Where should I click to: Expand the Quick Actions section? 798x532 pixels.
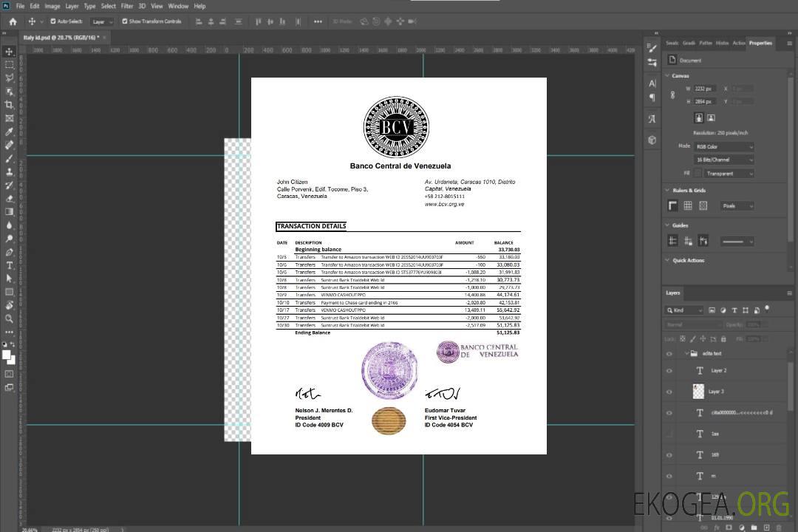667,260
